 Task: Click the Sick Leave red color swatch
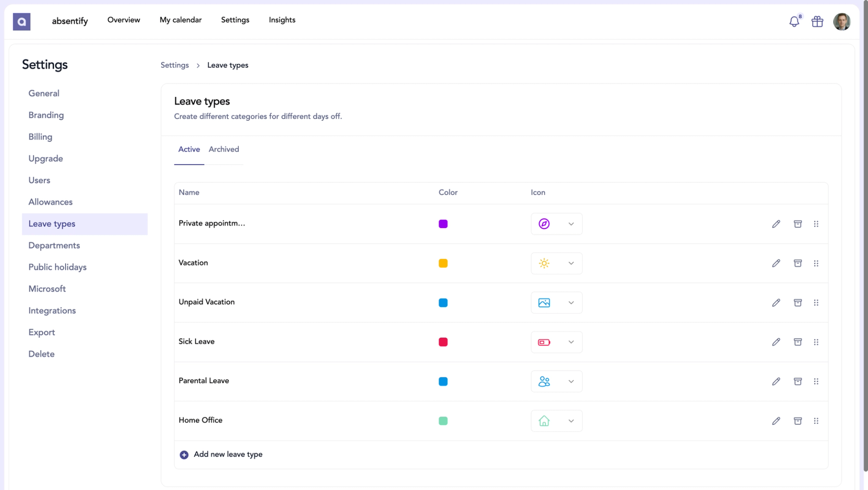point(443,342)
